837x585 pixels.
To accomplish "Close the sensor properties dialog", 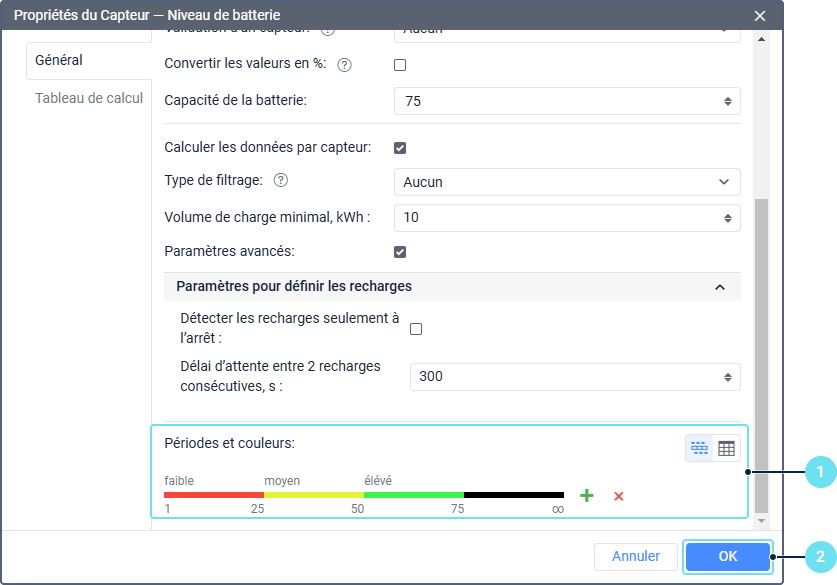I will click(x=760, y=16).
